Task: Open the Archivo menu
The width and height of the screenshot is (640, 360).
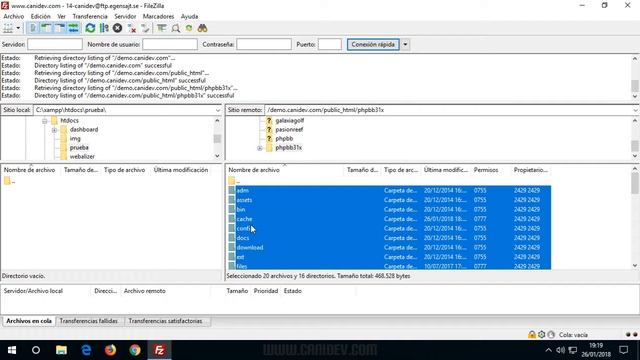Action: point(14,16)
